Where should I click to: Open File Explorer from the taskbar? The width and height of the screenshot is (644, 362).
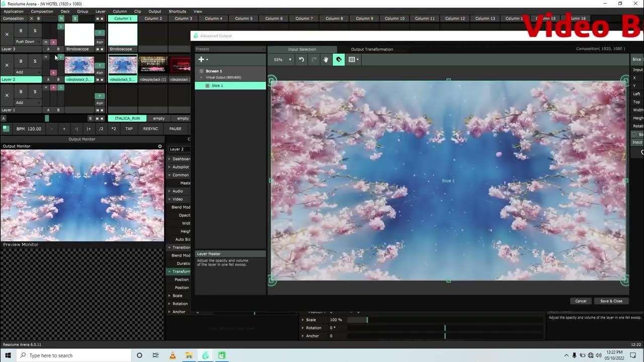click(189, 355)
